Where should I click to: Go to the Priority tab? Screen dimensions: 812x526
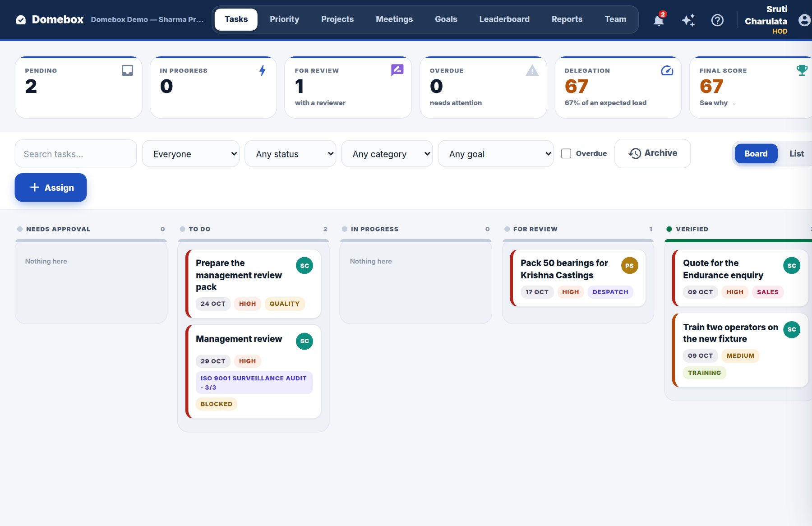tap(284, 19)
